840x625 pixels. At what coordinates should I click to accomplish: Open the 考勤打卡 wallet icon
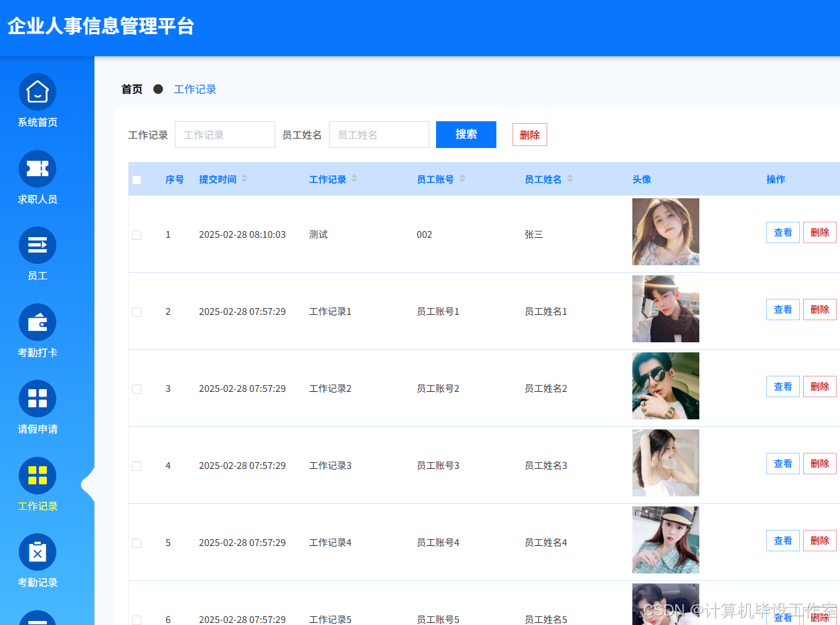pyautogui.click(x=38, y=322)
